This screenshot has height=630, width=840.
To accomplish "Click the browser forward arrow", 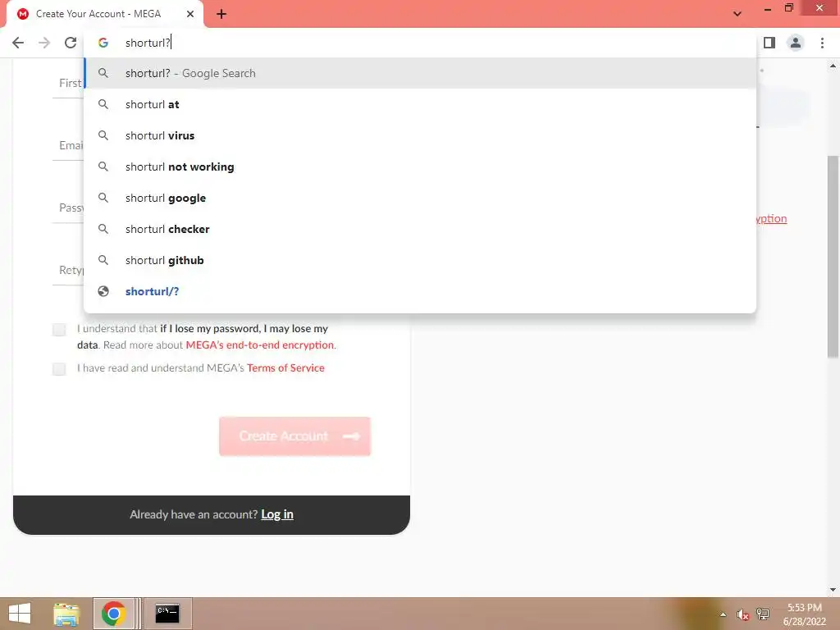I will click(x=44, y=43).
